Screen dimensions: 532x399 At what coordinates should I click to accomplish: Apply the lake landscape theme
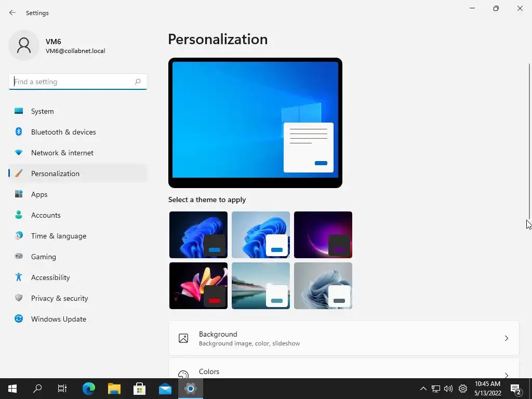click(261, 286)
